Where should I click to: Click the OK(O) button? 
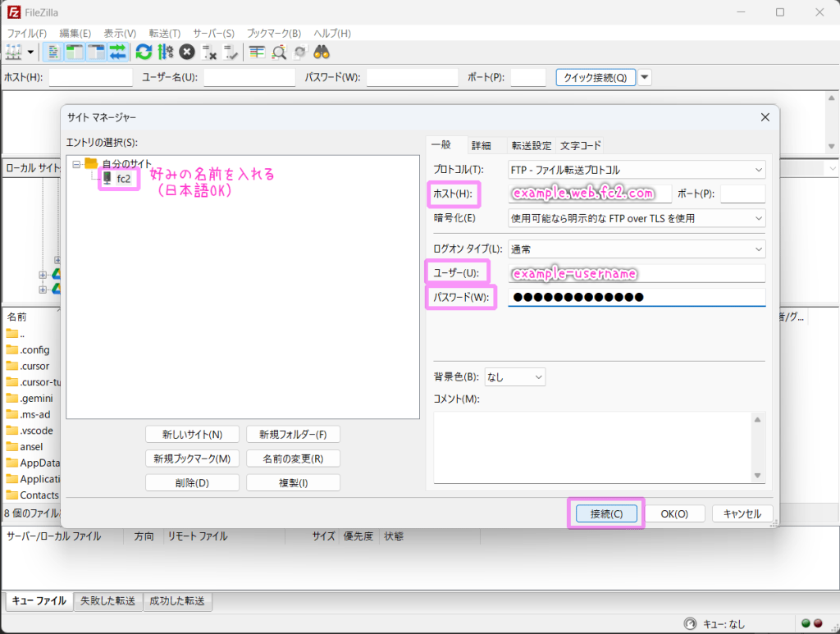[674, 513]
